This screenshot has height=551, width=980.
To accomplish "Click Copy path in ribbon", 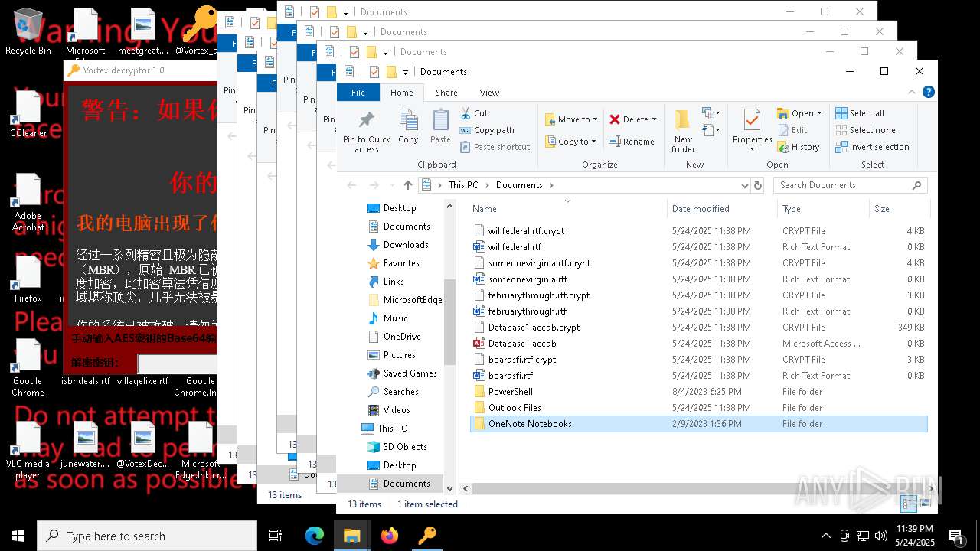I will pyautogui.click(x=487, y=130).
